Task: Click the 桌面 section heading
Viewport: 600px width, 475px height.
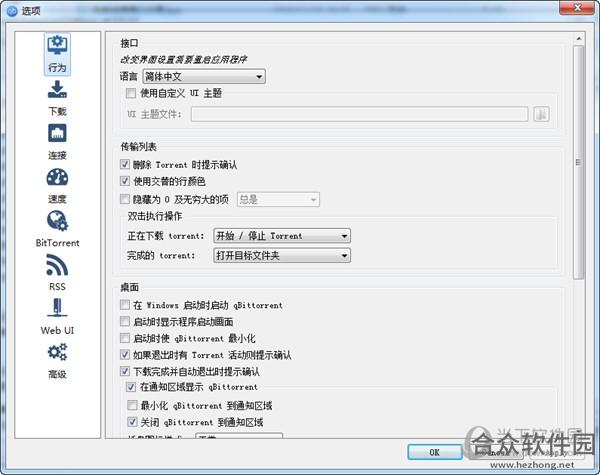Action: pos(129,287)
